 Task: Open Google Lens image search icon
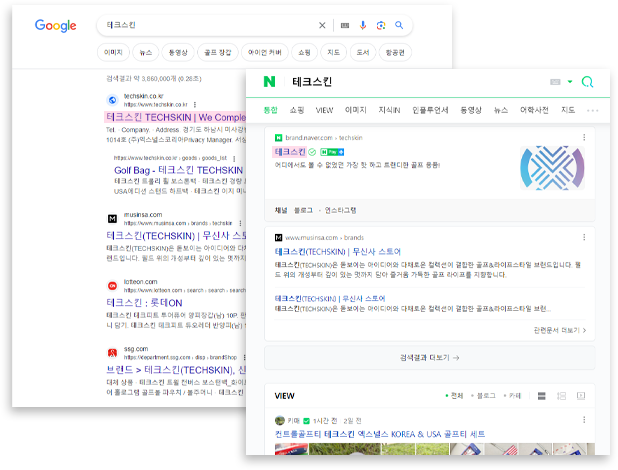(x=381, y=25)
